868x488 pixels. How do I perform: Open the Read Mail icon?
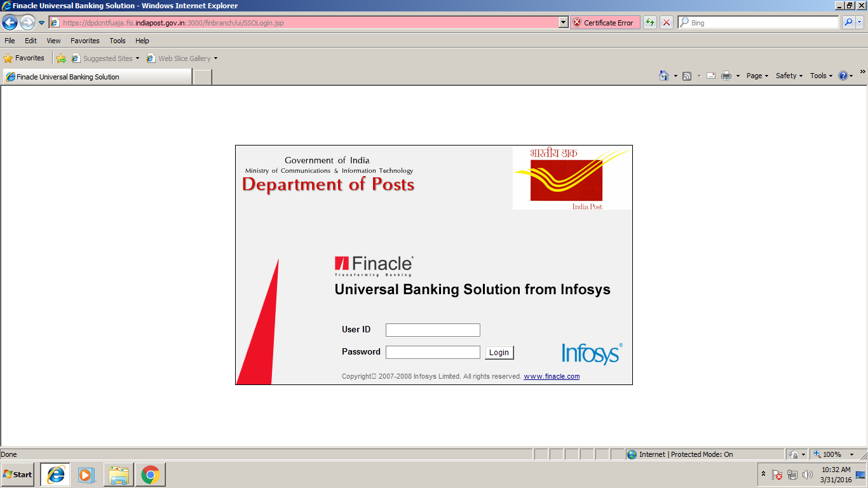coord(710,75)
